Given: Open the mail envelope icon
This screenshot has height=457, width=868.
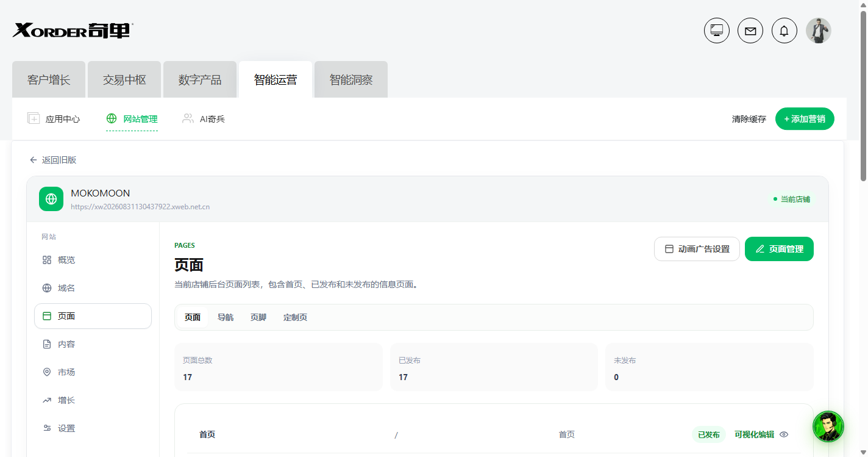Looking at the screenshot, I should click(x=750, y=31).
